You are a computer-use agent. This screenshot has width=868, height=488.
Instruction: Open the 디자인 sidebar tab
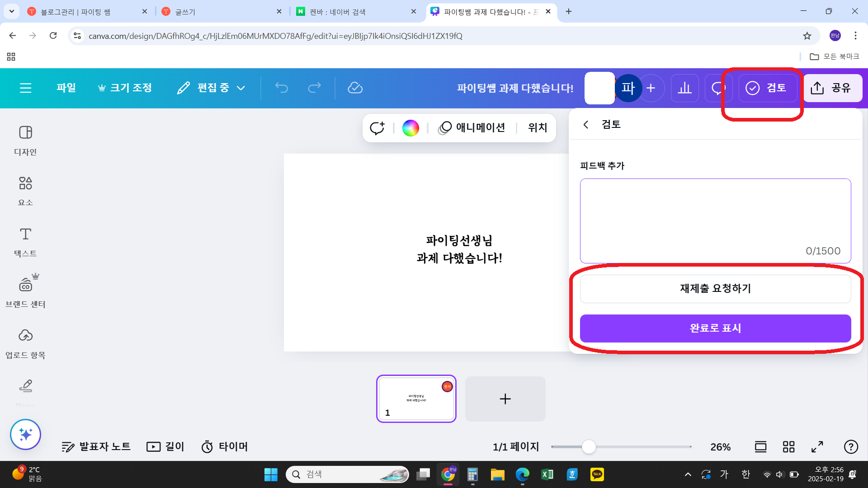point(25,141)
